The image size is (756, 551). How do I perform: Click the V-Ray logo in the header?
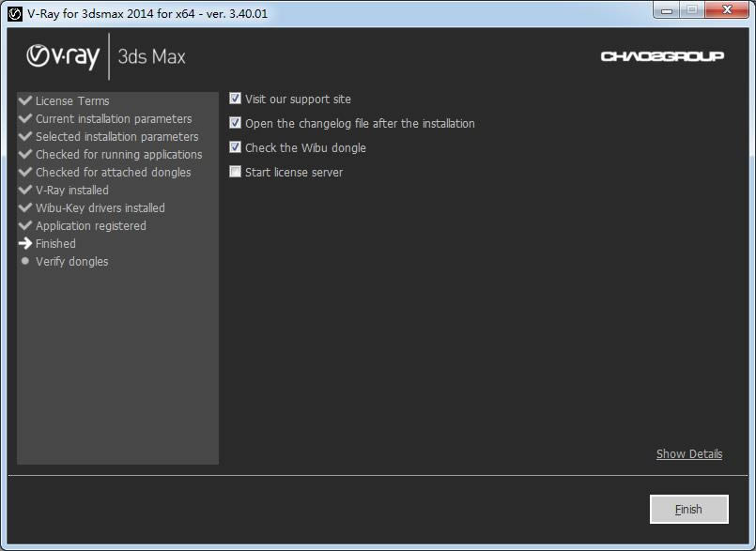63,57
